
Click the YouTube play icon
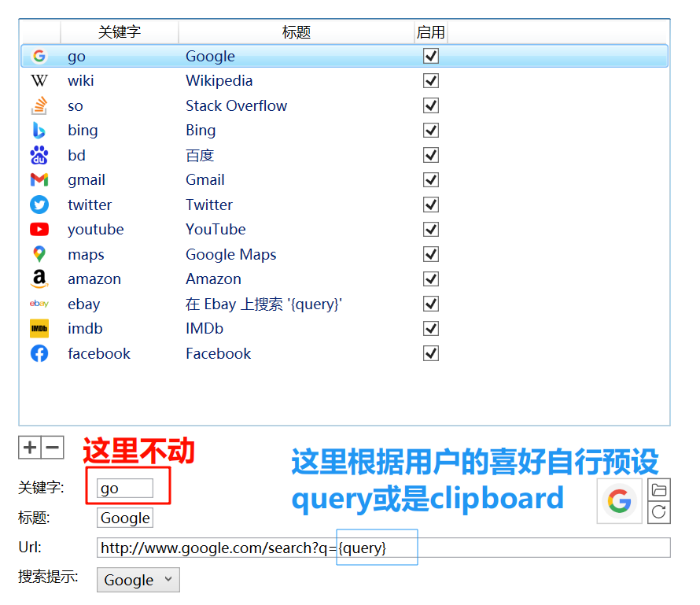pos(39,230)
